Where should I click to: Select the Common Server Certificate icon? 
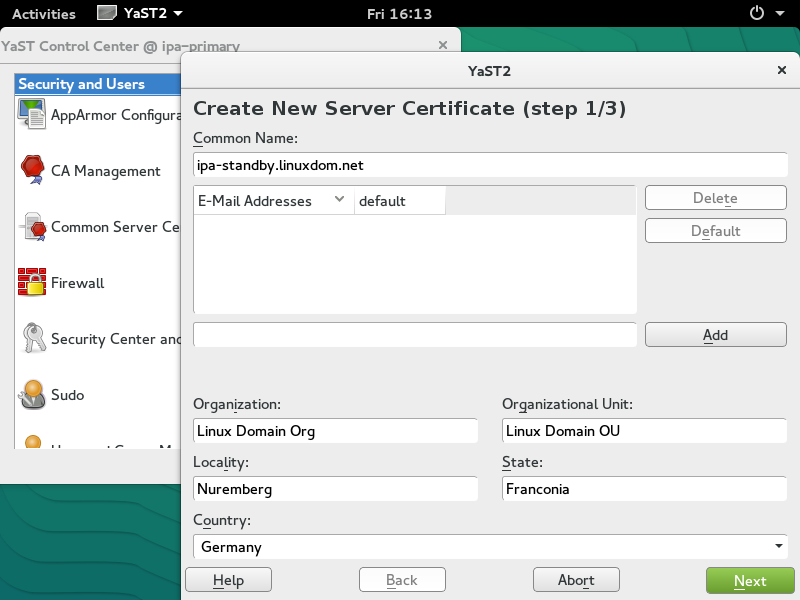click(x=32, y=227)
